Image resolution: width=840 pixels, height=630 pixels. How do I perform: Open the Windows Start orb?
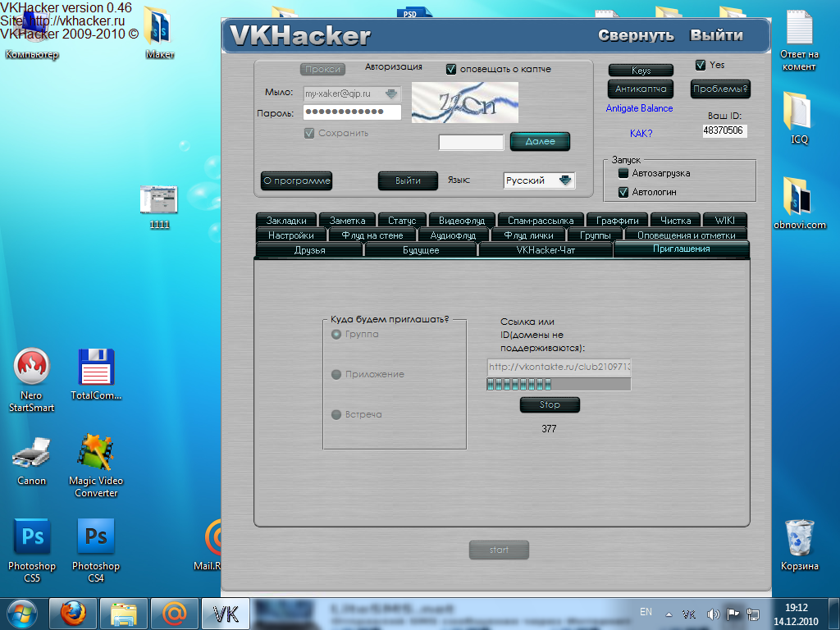[x=22, y=614]
